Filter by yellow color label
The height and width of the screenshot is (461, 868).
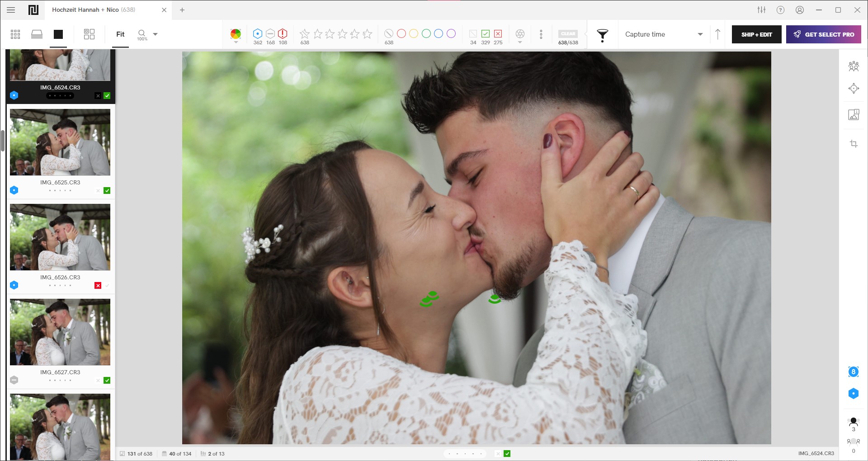(x=414, y=33)
